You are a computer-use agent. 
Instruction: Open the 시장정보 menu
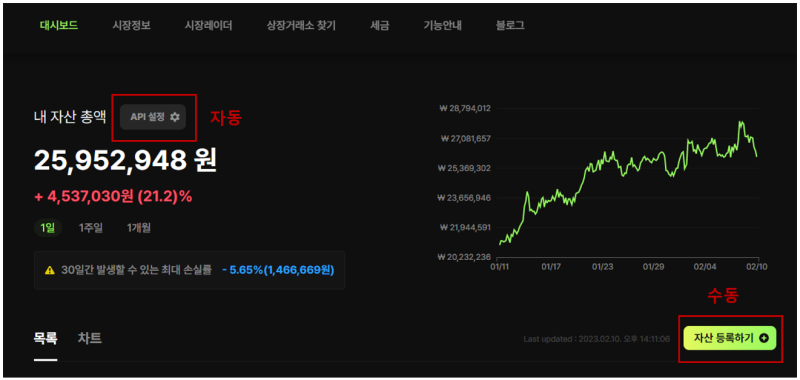click(132, 26)
